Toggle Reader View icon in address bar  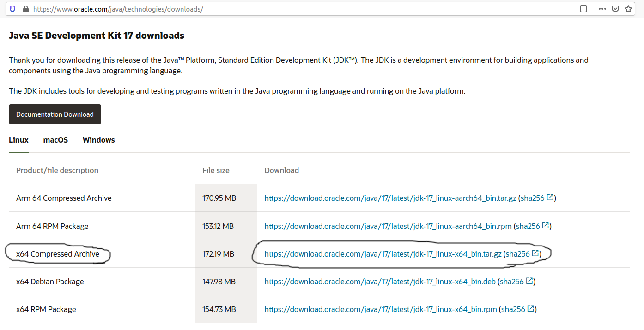(x=583, y=9)
